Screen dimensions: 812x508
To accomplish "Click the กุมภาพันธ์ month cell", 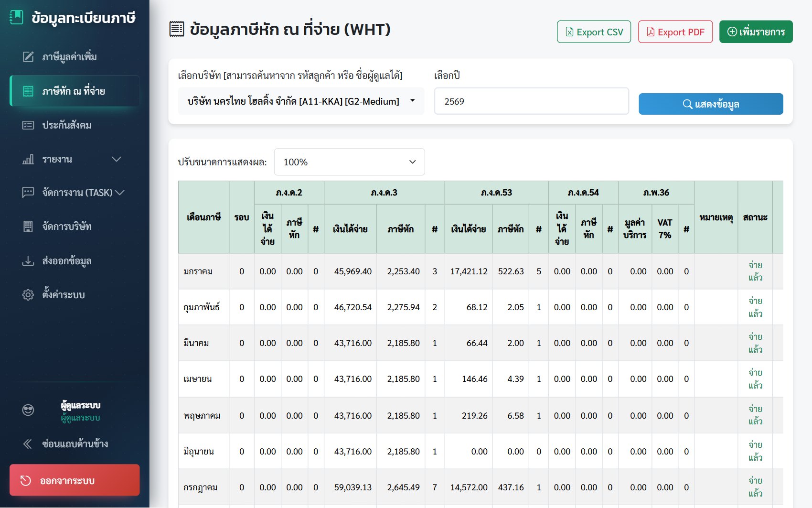I will [x=203, y=307].
